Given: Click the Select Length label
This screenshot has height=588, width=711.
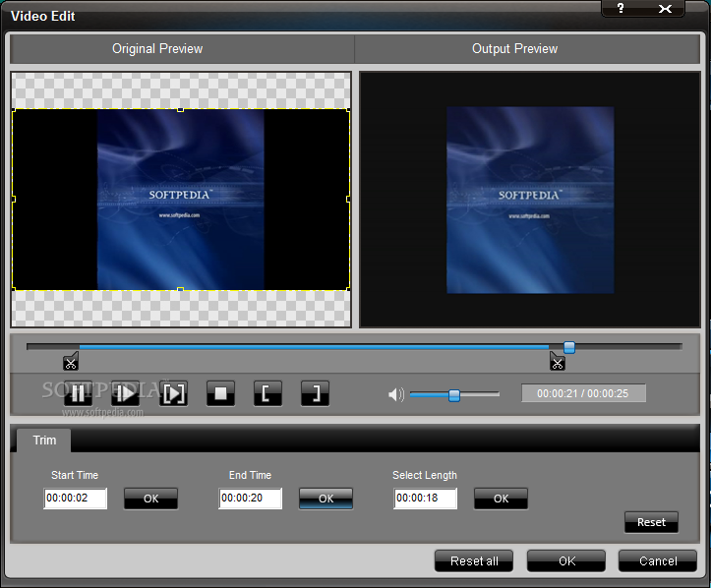Looking at the screenshot, I should tap(425, 475).
